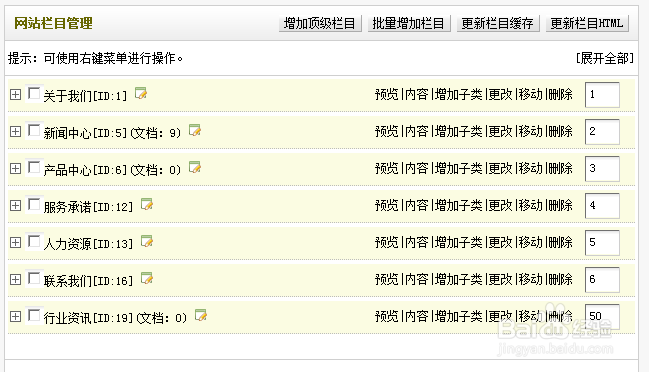Select the 联系我们 checkbox
Screen dimensions: 649x372
[34, 278]
